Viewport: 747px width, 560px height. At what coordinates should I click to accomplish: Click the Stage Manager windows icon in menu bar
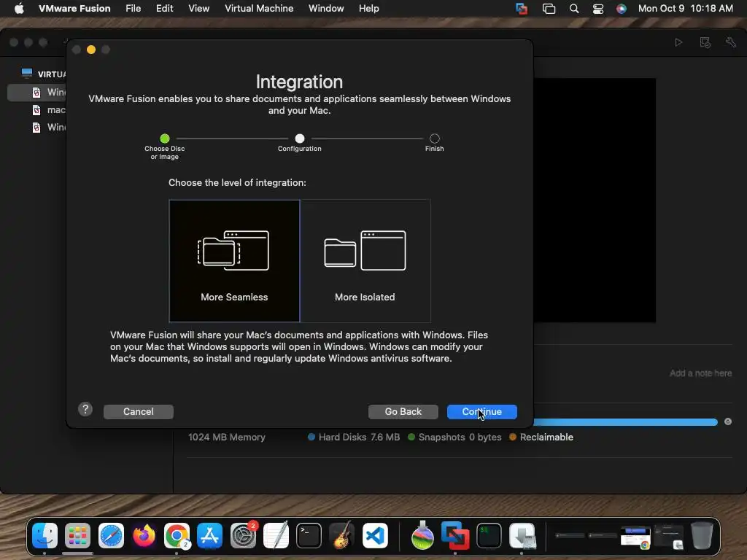[549, 9]
